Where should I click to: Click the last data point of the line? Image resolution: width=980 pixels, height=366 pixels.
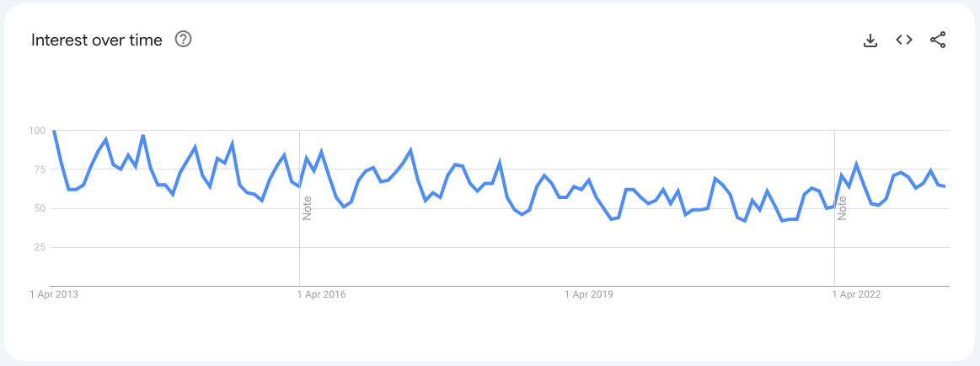pyautogui.click(x=945, y=186)
